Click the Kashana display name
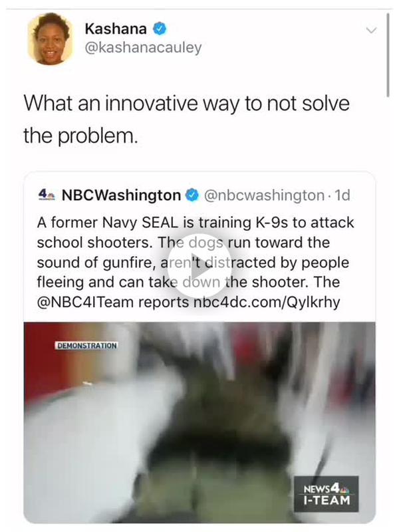The height and width of the screenshot is (532, 399). (x=116, y=29)
